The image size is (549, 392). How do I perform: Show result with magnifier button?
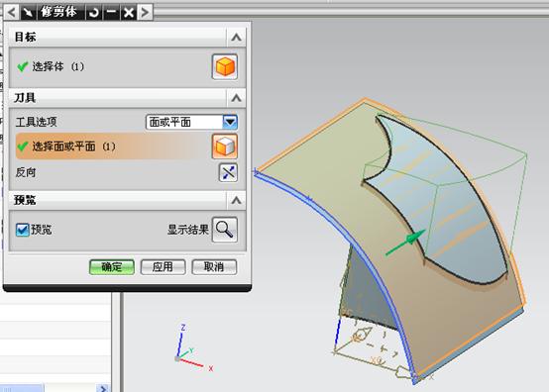tap(225, 230)
